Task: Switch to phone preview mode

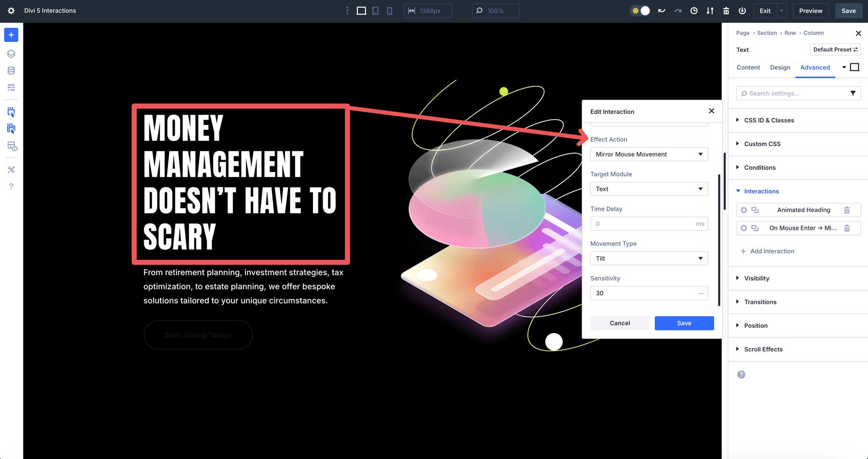Action: point(389,10)
